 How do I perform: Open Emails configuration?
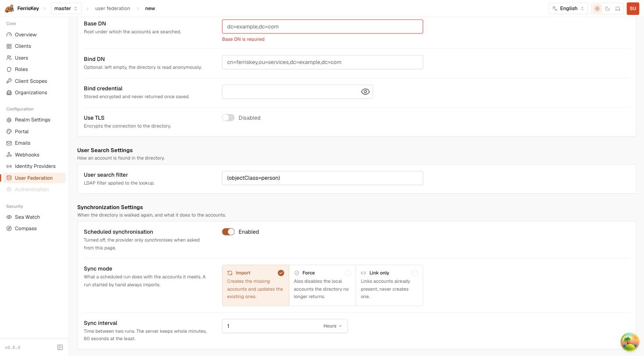click(x=34, y=143)
